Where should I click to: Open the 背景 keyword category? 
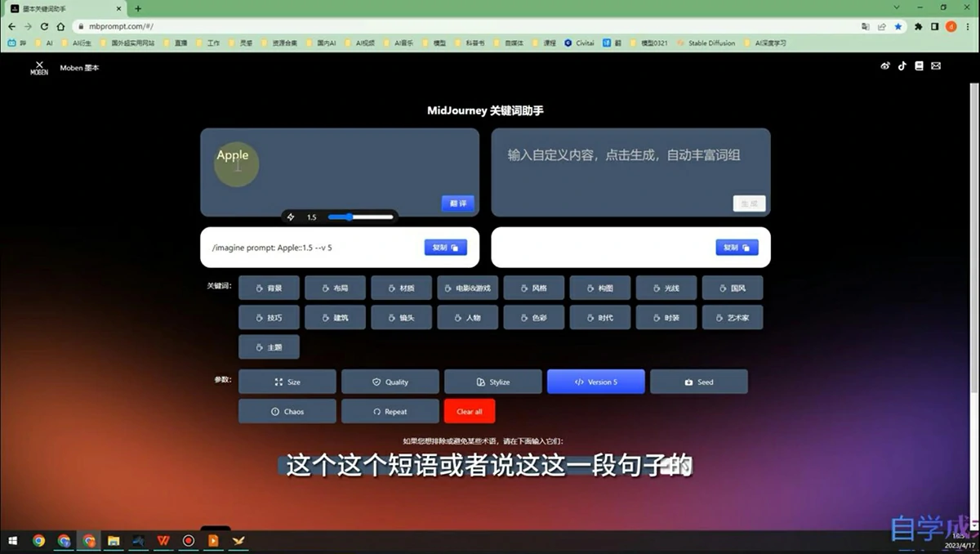(269, 288)
